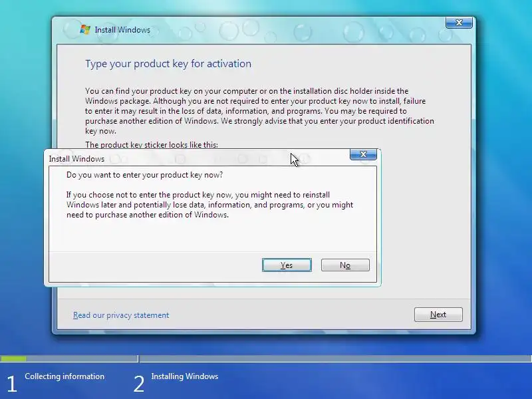Screen dimensions: 532x399
Task: Click the main window's 'Install Windows' title text
Action: coord(122,30)
